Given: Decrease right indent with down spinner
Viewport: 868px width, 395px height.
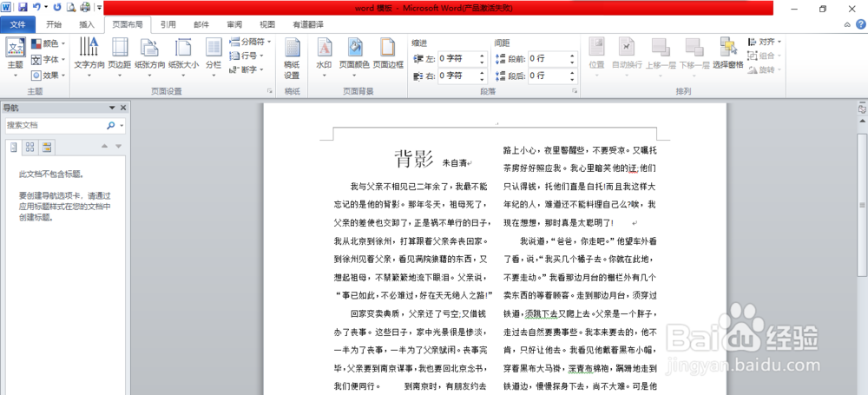Looking at the screenshot, I should click(482, 79).
